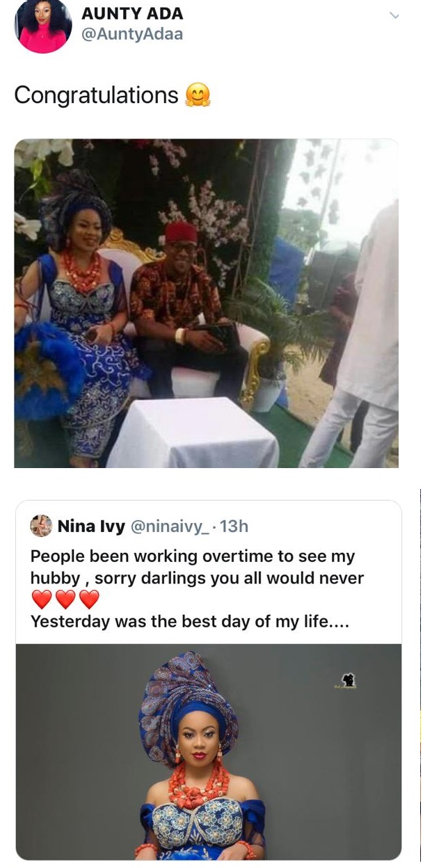The width and height of the screenshot is (423, 868).
Task: Open the @AuntyAdaa handle link
Action: point(132,34)
